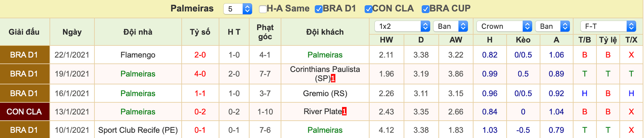Uncheck the CON CLA filter checkbox
The width and height of the screenshot is (644, 138).
(368, 9)
